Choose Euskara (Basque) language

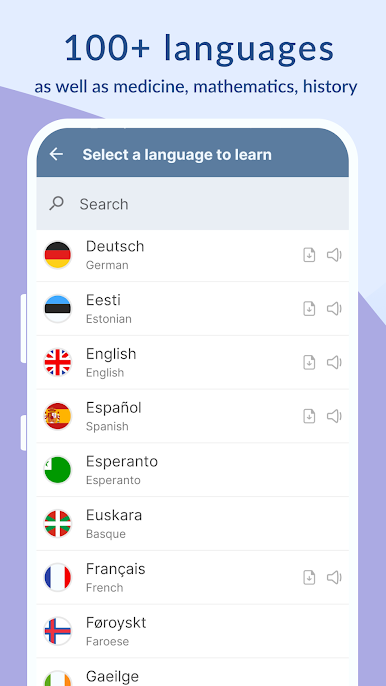[193, 524]
